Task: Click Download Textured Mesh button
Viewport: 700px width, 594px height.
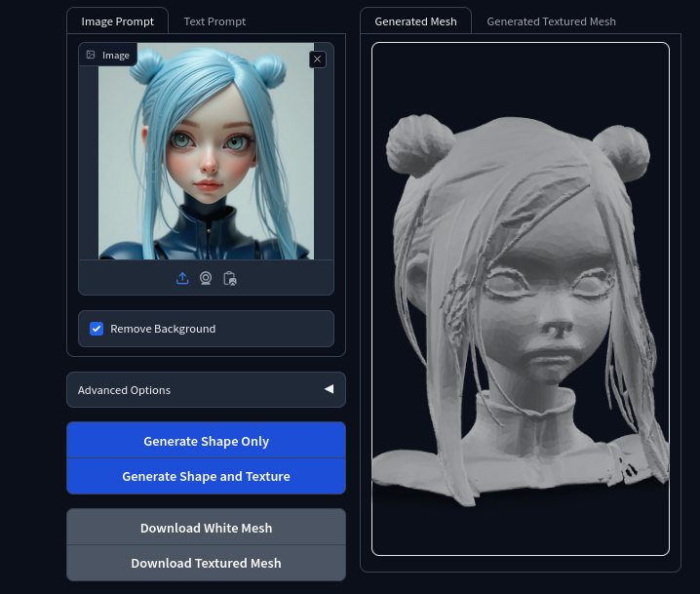Action: click(x=207, y=563)
